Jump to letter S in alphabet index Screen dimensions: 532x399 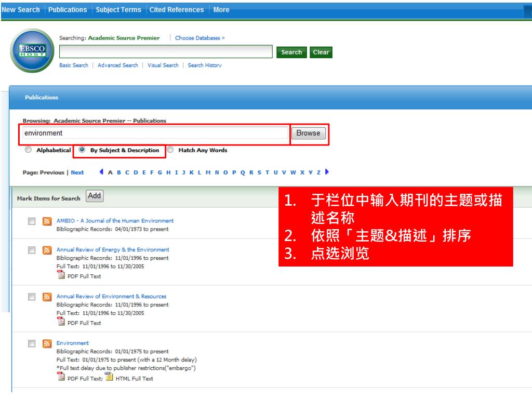[259, 172]
